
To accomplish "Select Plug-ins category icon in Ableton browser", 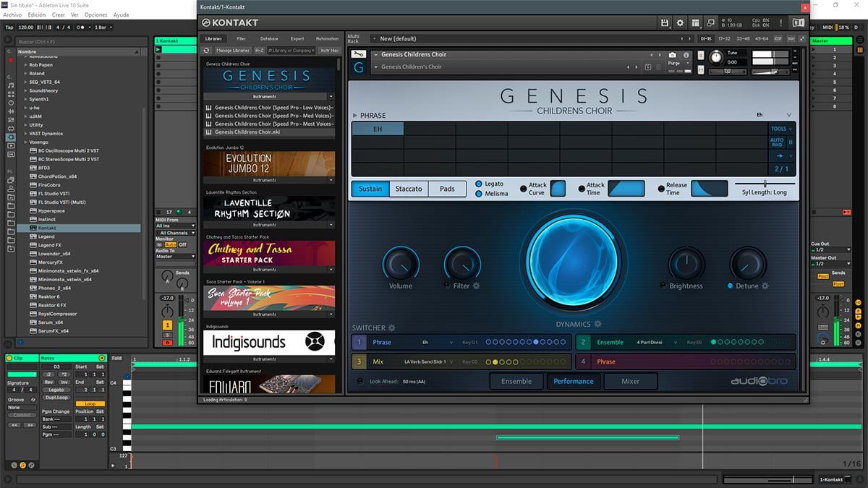I will click(x=11, y=137).
